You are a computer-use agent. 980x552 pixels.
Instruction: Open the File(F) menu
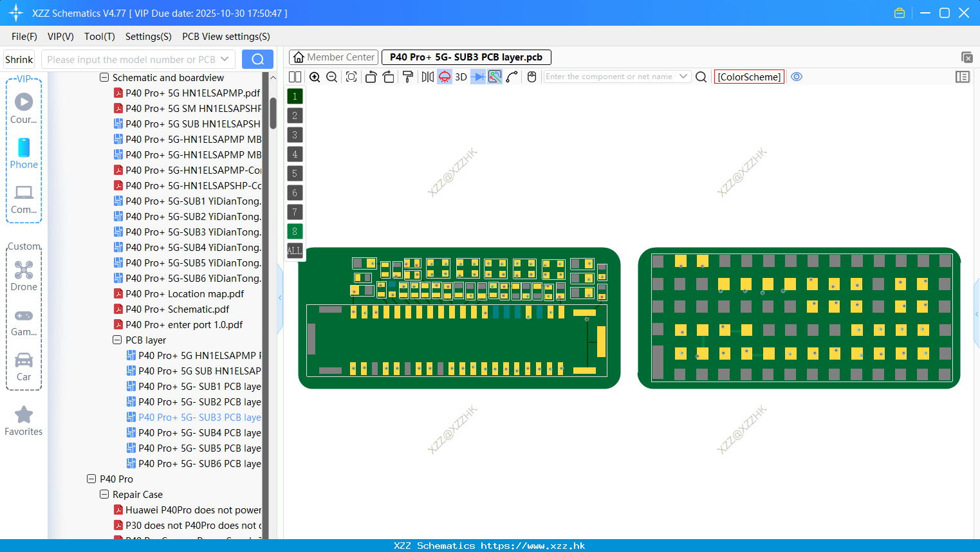[24, 37]
